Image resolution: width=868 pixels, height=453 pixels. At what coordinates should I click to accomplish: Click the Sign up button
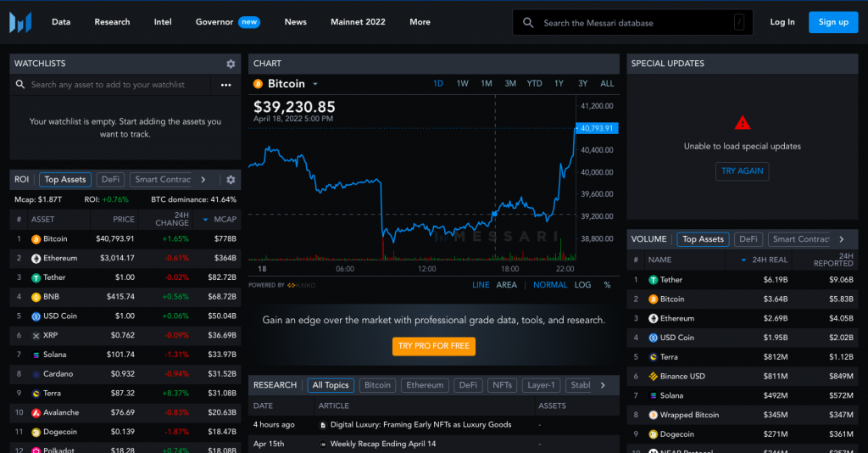click(x=833, y=22)
